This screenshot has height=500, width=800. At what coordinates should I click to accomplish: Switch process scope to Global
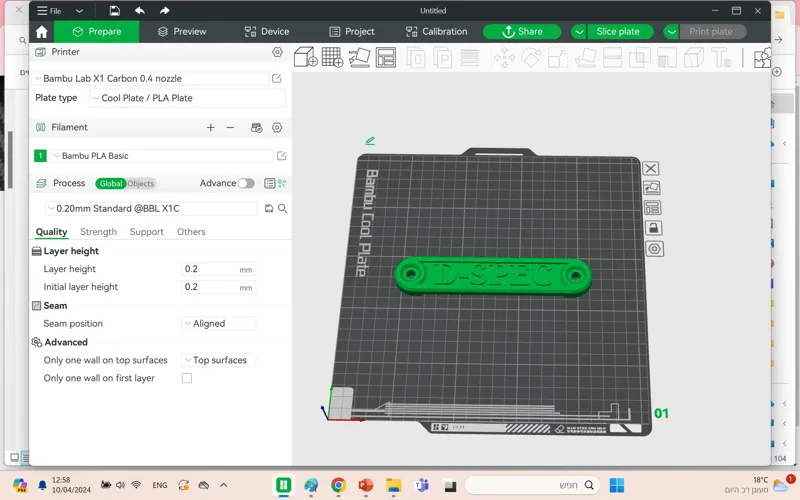(x=110, y=184)
